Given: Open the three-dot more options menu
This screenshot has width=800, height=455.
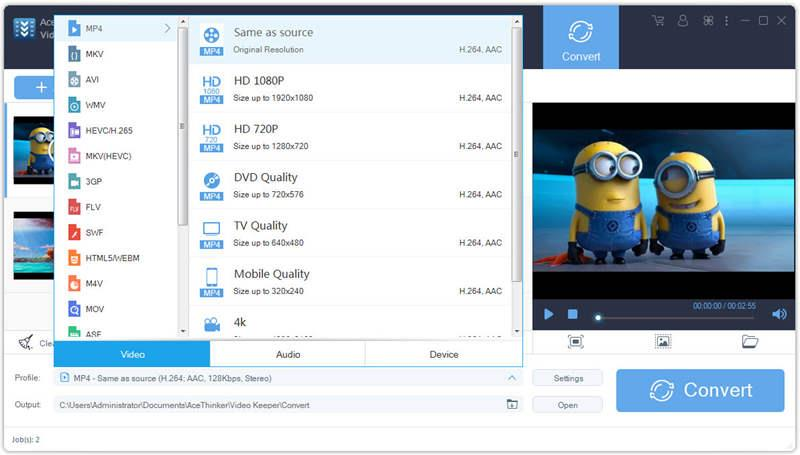Looking at the screenshot, I should [727, 20].
